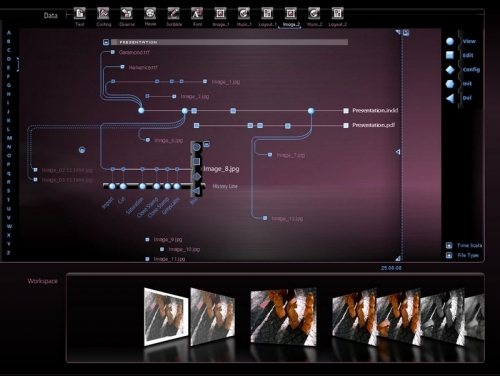
Task: Click the square icon atop the dotted timeline
Action: pyautogui.click(x=406, y=33)
